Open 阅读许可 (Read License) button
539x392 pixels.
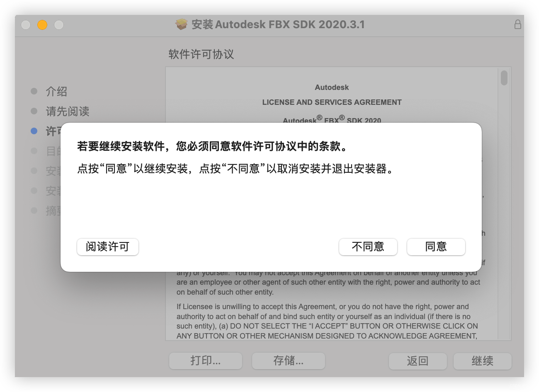pos(108,247)
